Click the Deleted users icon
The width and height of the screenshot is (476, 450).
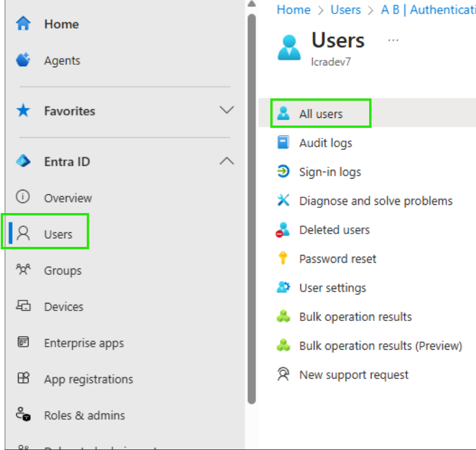click(x=282, y=229)
